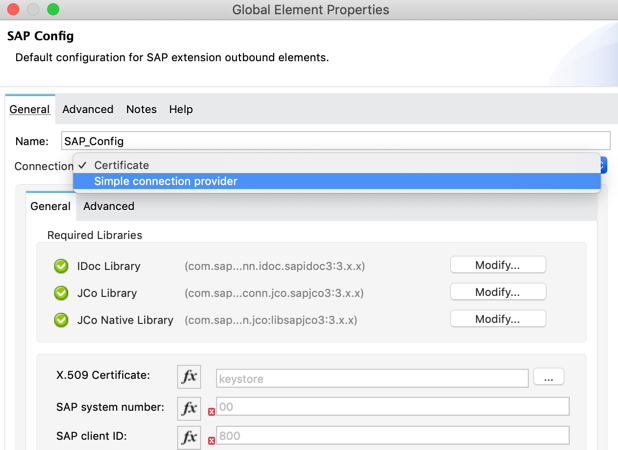Click the SAP Config title text
Screen dimensions: 618x450
click(40, 36)
